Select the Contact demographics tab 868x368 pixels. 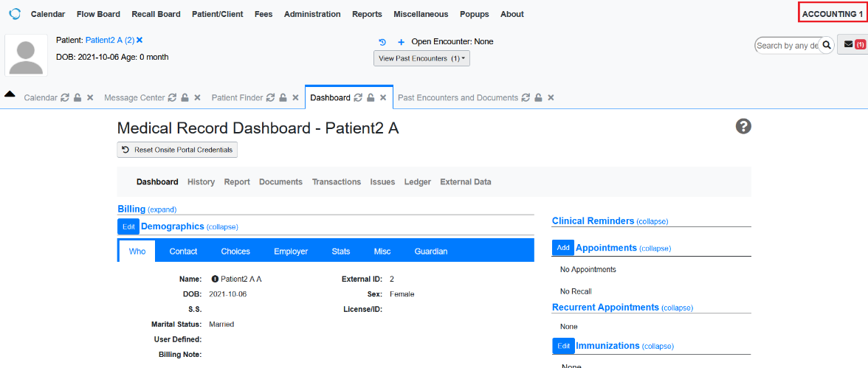pyautogui.click(x=183, y=251)
